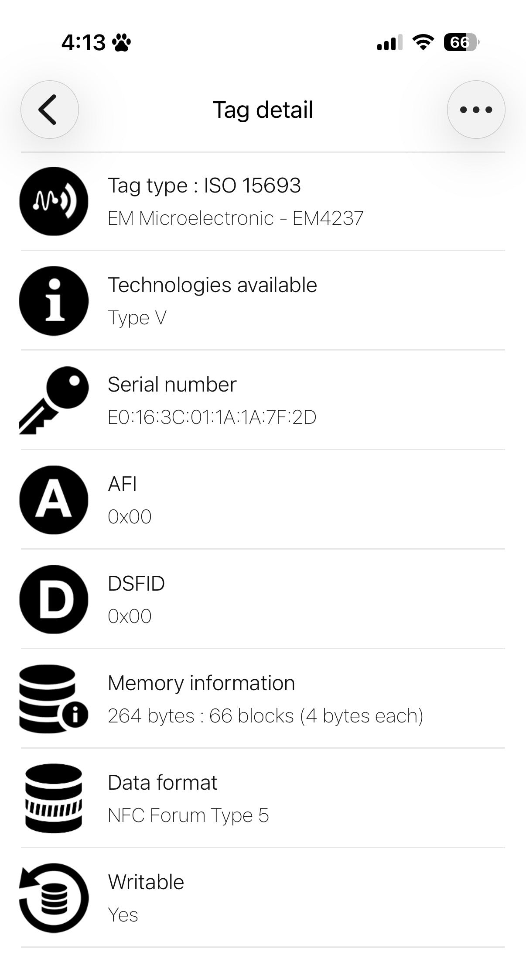Select the EM Microelectronic - EM4237 text
Viewport: 526px width, 980px height.
(236, 218)
